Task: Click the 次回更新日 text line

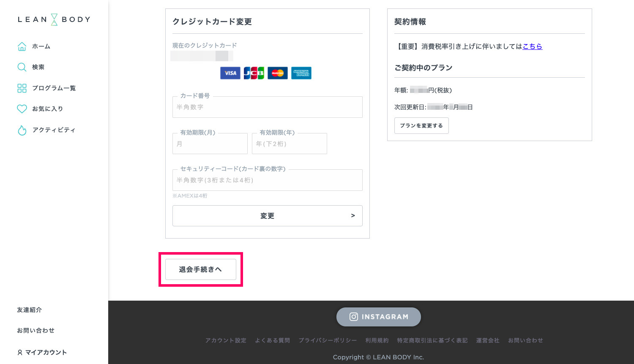Action: pos(434,107)
